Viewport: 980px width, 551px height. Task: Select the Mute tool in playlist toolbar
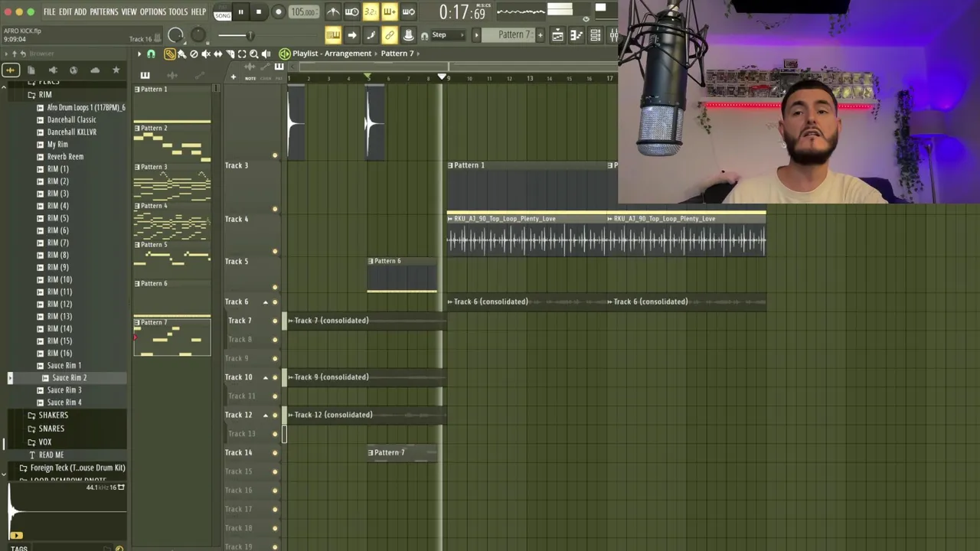(x=206, y=54)
